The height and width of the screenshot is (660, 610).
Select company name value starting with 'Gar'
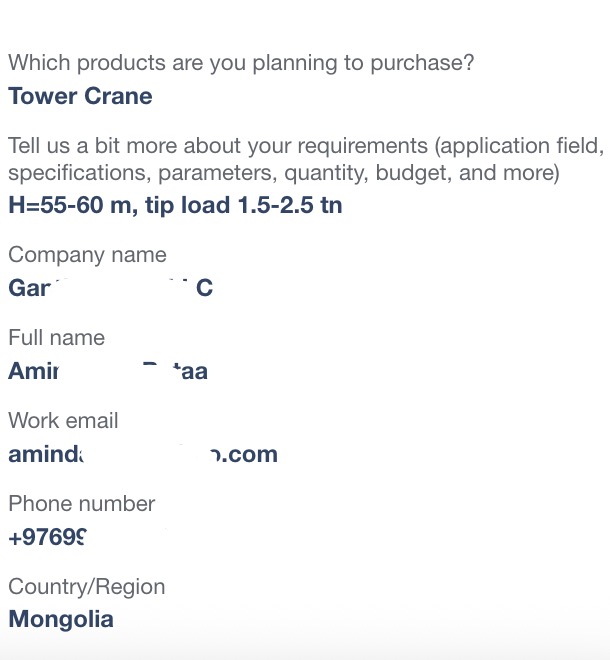(x=111, y=288)
